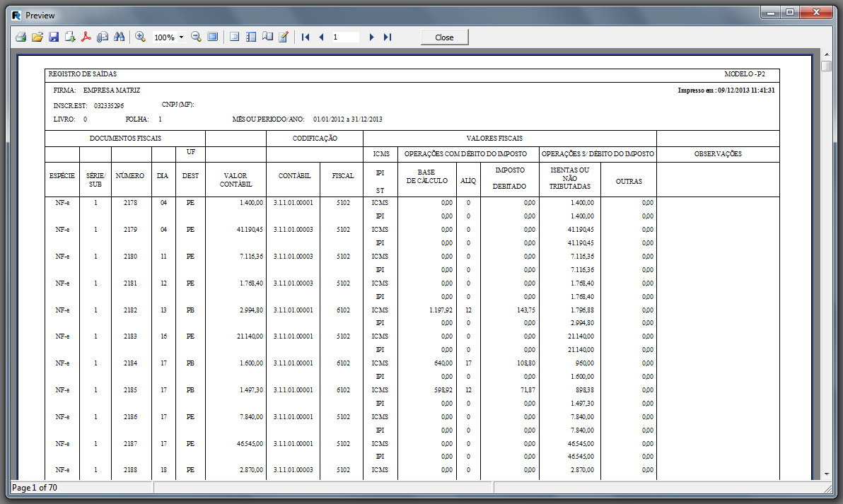The width and height of the screenshot is (843, 504).
Task: Click the 'BASE DE CÁLCULO' column header
Action: click(427, 177)
